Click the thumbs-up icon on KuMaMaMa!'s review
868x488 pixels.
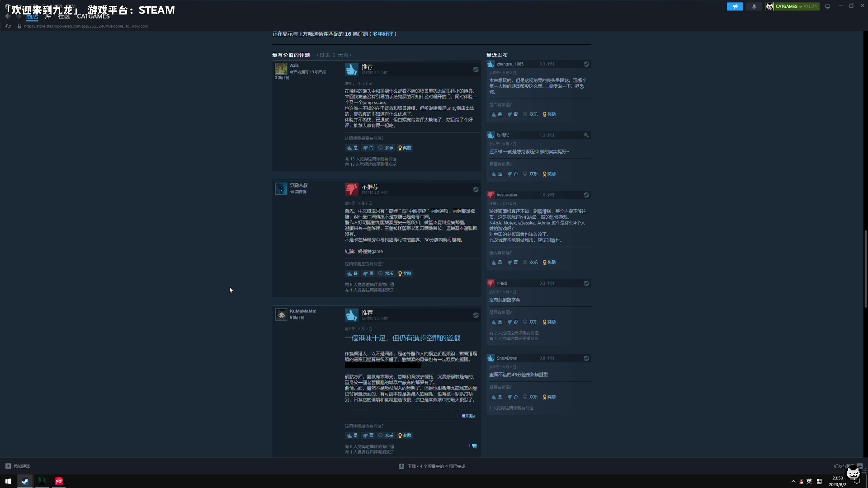(x=352, y=315)
